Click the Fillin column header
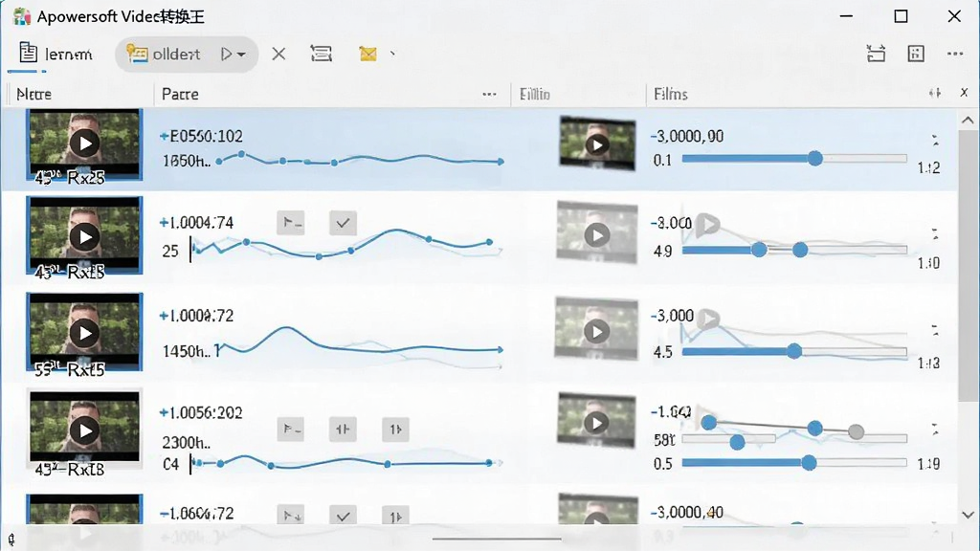The image size is (980, 551). pos(534,95)
